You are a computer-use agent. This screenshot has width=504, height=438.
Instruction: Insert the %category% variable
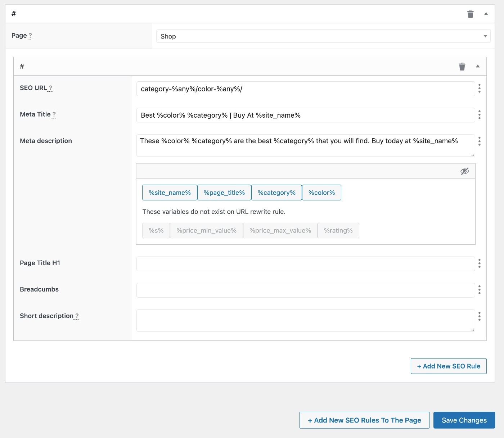point(276,193)
